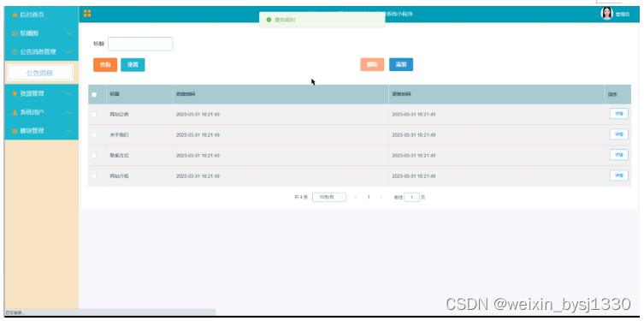This screenshot has width=644, height=321.
Task: Click the icon beside 资源管理
Action: point(15,93)
